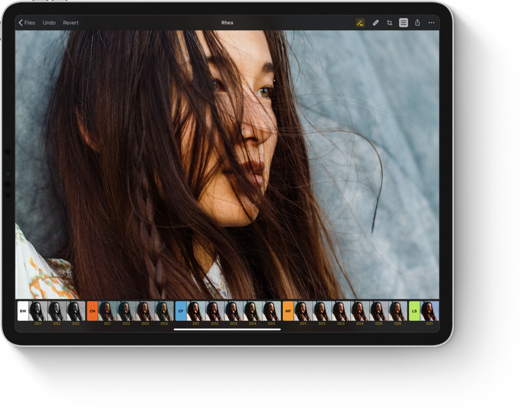Open the Crop tool
Screen dimensions: 525x420
point(390,23)
